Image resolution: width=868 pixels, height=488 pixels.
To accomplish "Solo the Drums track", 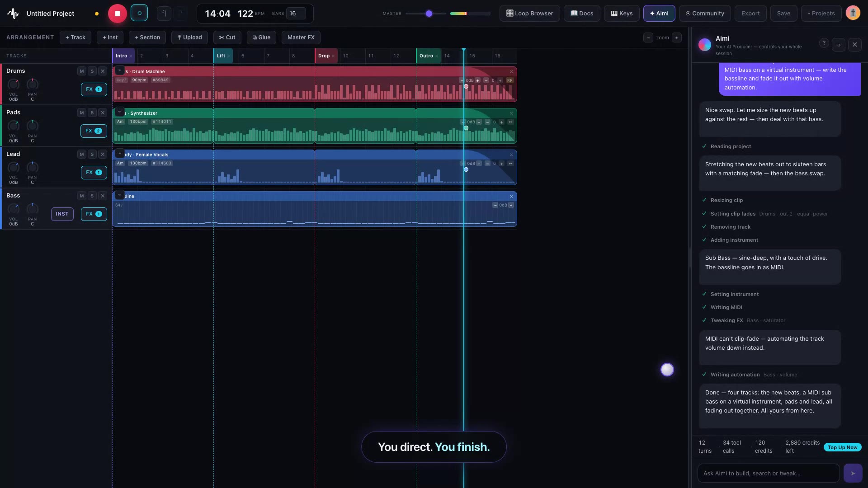I will 92,71.
